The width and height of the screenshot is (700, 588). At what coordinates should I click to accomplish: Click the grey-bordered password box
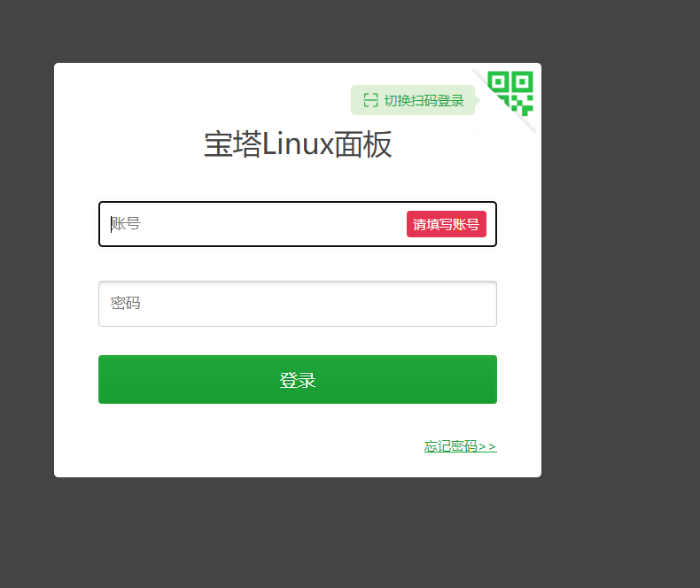298,304
